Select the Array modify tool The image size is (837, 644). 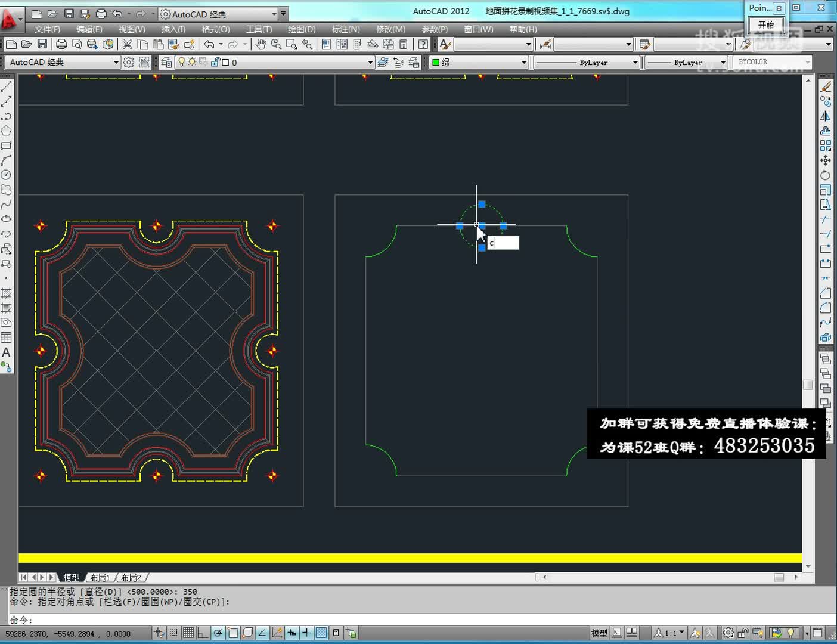(826, 145)
